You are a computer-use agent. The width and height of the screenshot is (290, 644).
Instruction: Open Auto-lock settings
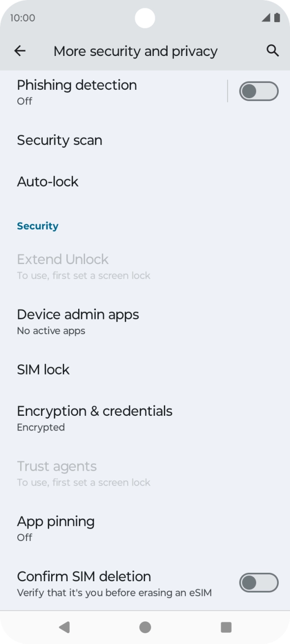coord(48,181)
